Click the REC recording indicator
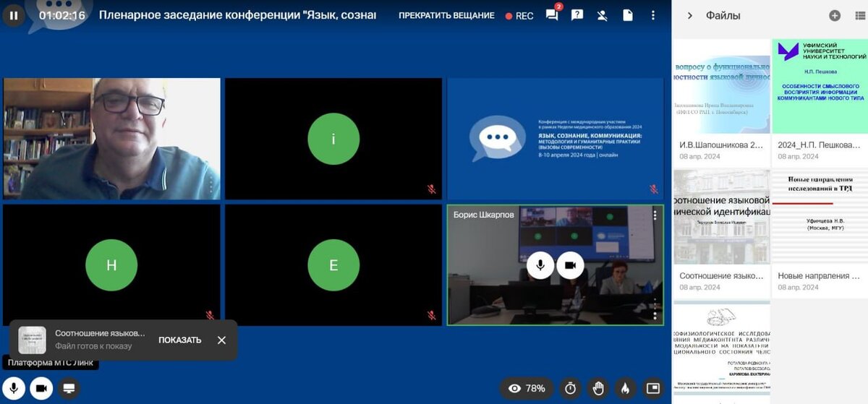Screen dimensions: 868x404 coord(519,16)
